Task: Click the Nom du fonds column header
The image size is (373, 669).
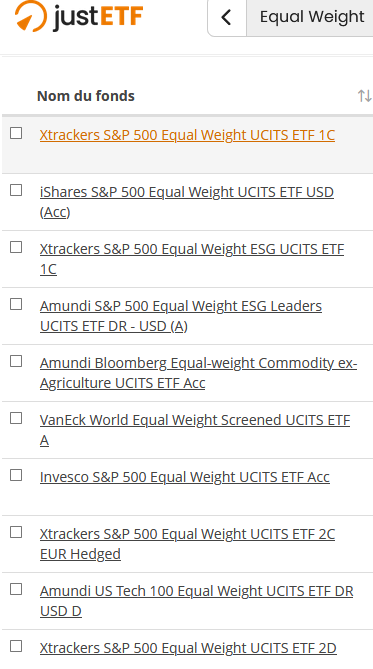Action: 86,96
